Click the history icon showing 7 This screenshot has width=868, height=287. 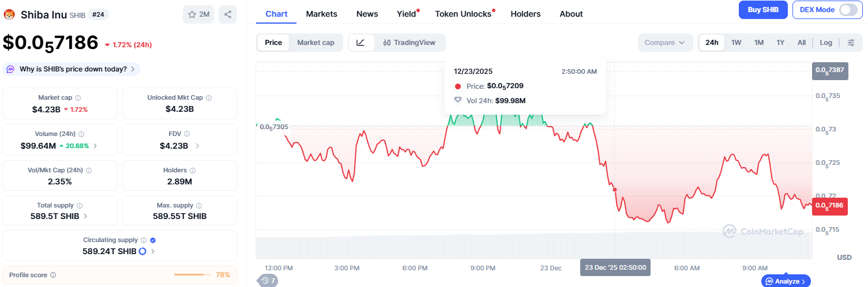[268, 281]
